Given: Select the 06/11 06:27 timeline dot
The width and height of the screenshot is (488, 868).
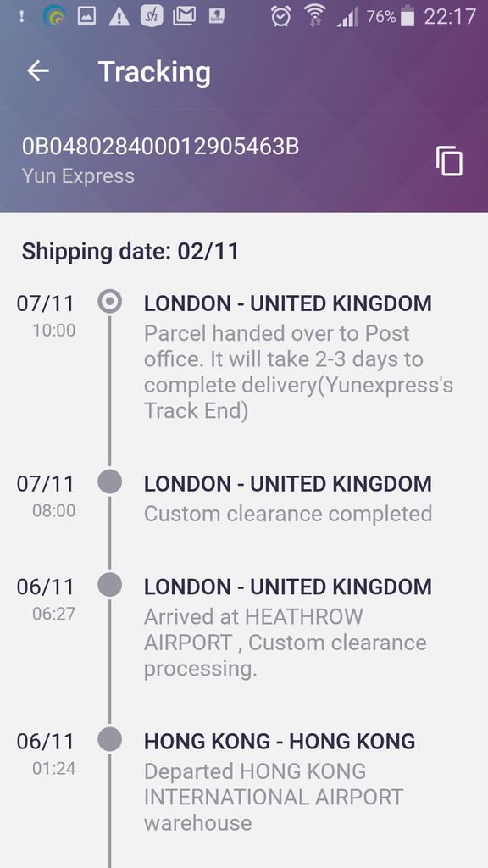Looking at the screenshot, I should tap(109, 585).
